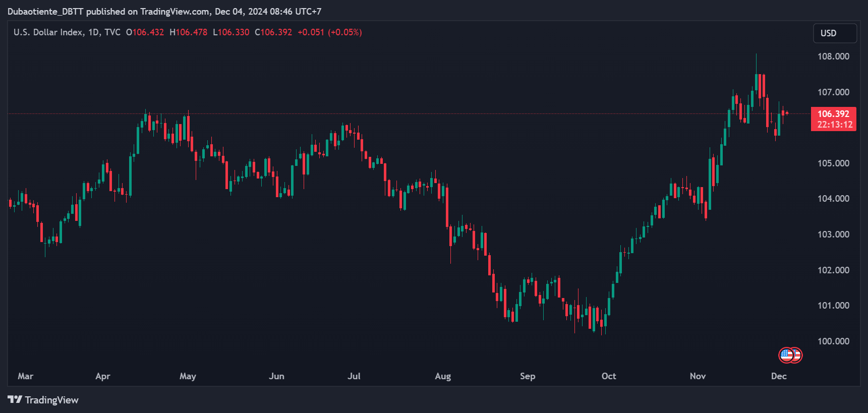The height and width of the screenshot is (413, 868).
Task: Click the 100.000 price axis label
Action: click(833, 341)
